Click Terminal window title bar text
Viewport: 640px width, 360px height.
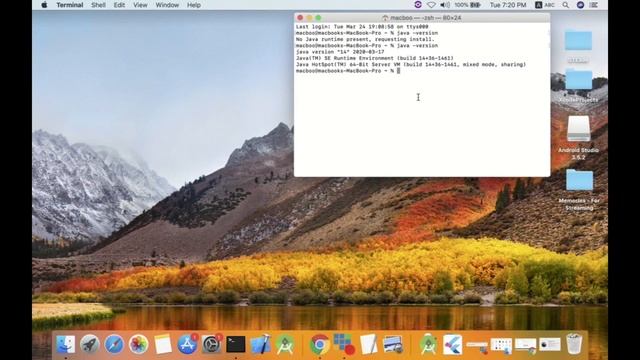click(422, 18)
